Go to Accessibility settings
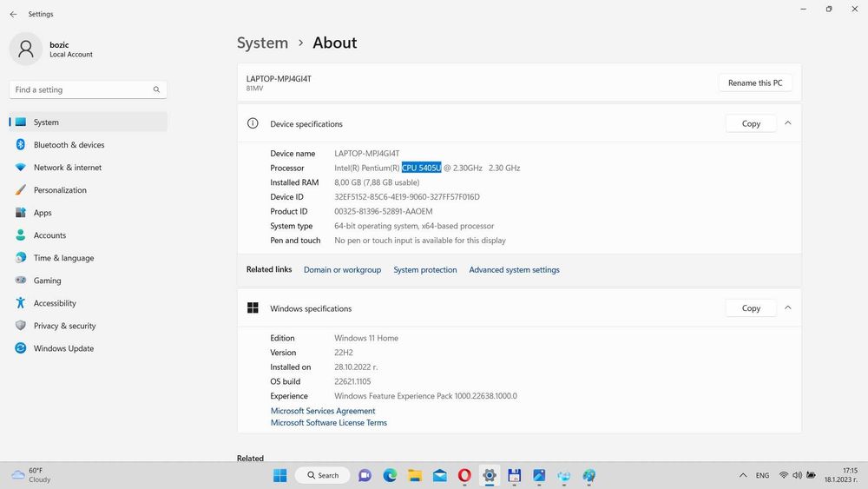The height and width of the screenshot is (489, 868). point(88,303)
